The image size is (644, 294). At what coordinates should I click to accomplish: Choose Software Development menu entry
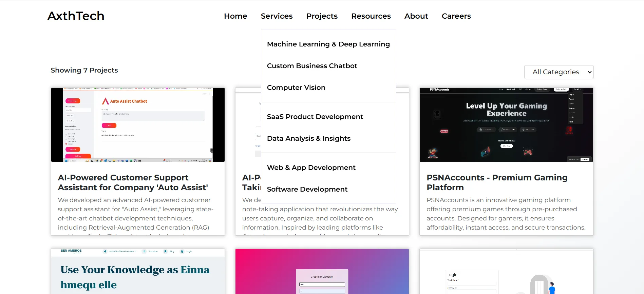point(307,189)
